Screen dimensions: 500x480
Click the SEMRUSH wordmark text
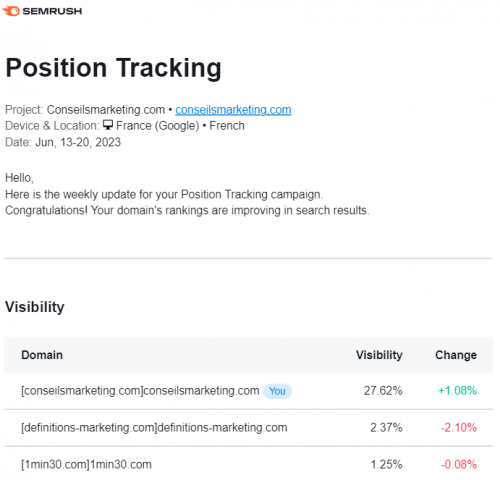[52, 11]
